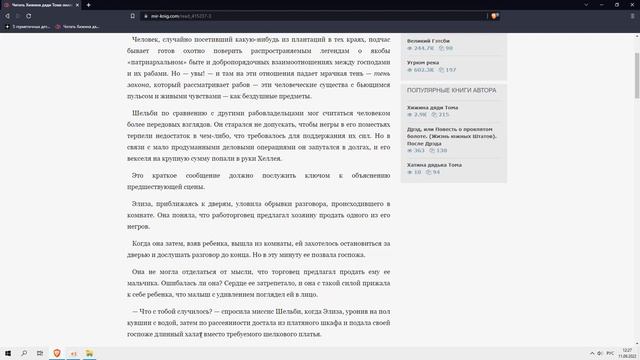
Task: Click the comments icon of 'Угрюм река'
Action: (x=441, y=70)
